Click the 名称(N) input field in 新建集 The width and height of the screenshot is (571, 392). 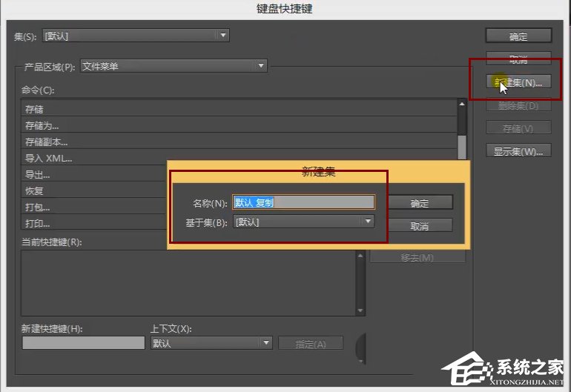tap(303, 202)
